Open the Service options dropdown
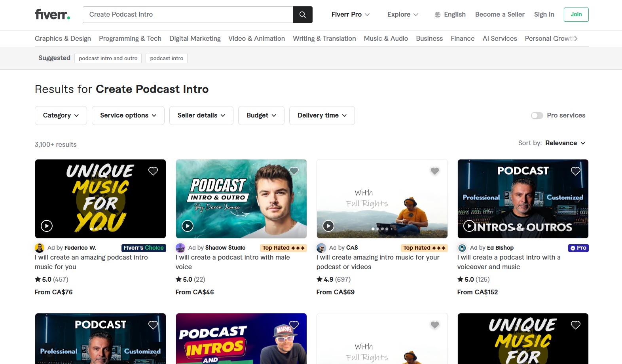The image size is (622, 364). (x=128, y=116)
